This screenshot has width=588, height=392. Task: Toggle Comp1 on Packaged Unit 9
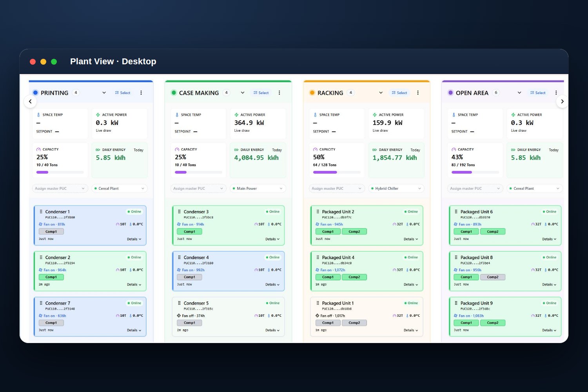pos(466,323)
